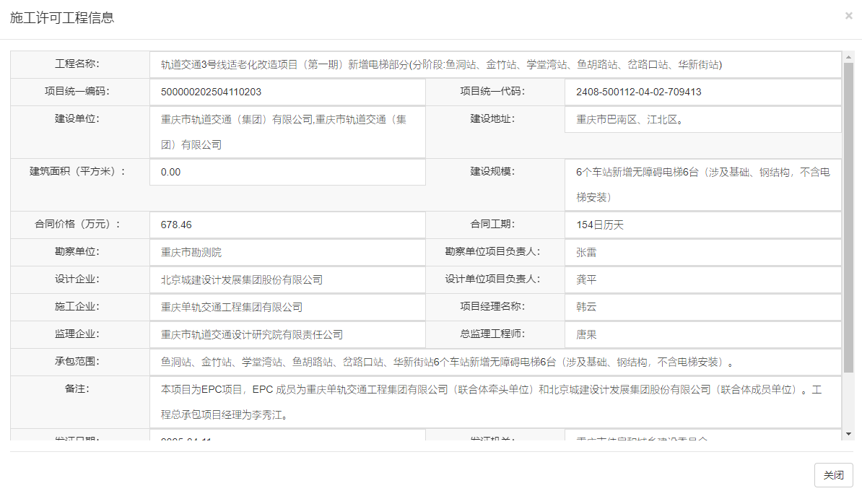This screenshot has height=504, width=862.
Task: Open link for 北京城建设计发展集团股份有限公司
Action: 240,279
